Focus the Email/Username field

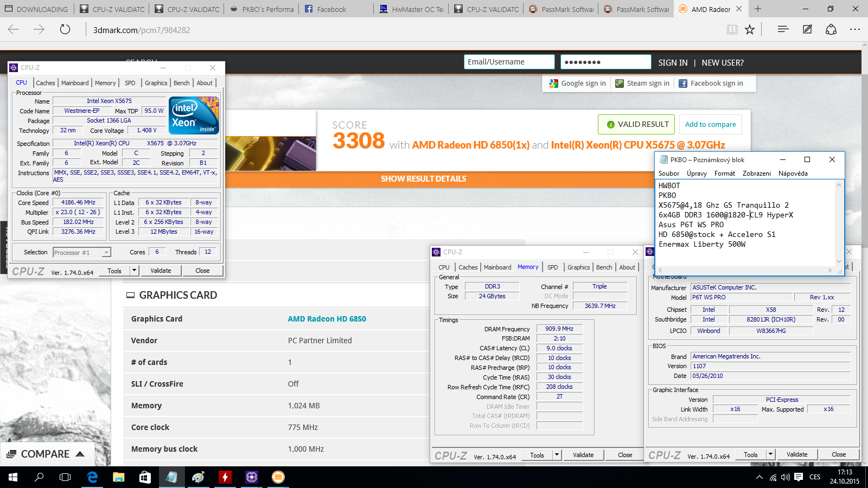[x=509, y=62]
